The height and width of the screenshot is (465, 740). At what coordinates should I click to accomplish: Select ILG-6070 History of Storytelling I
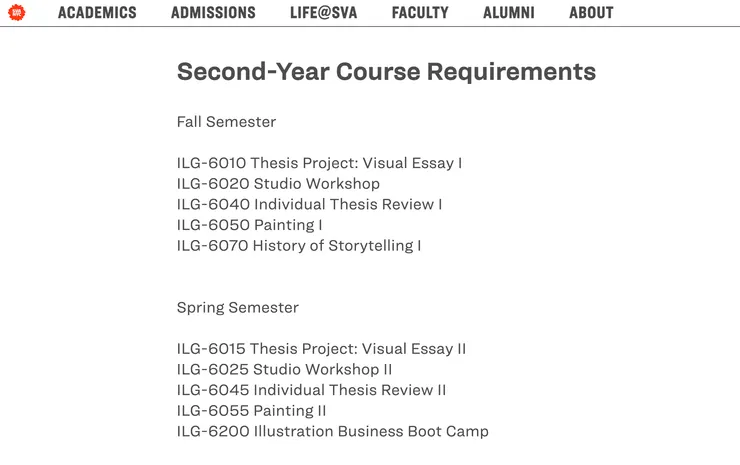tap(299, 245)
